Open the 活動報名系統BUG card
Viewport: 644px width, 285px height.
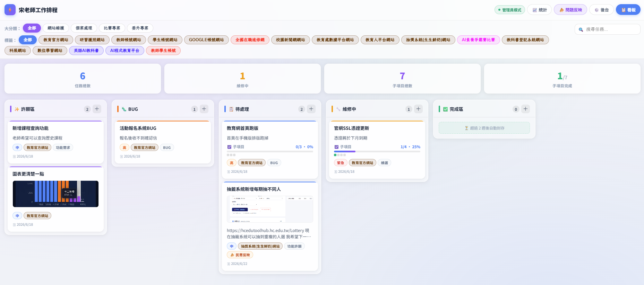[163, 142]
